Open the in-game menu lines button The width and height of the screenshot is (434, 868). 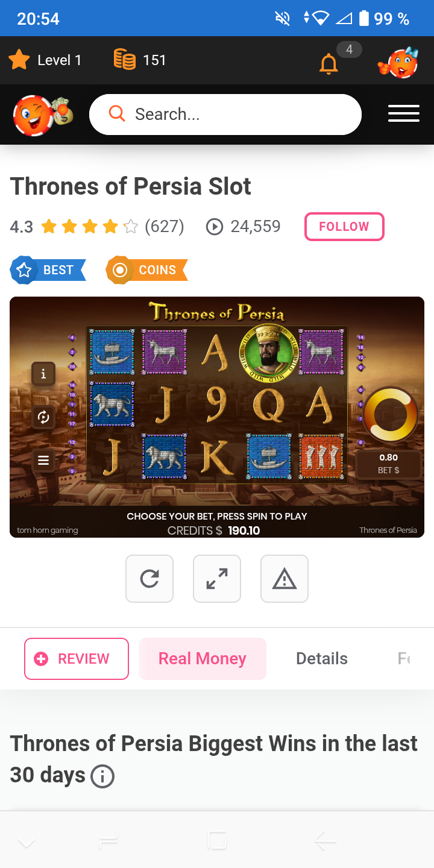tap(43, 461)
